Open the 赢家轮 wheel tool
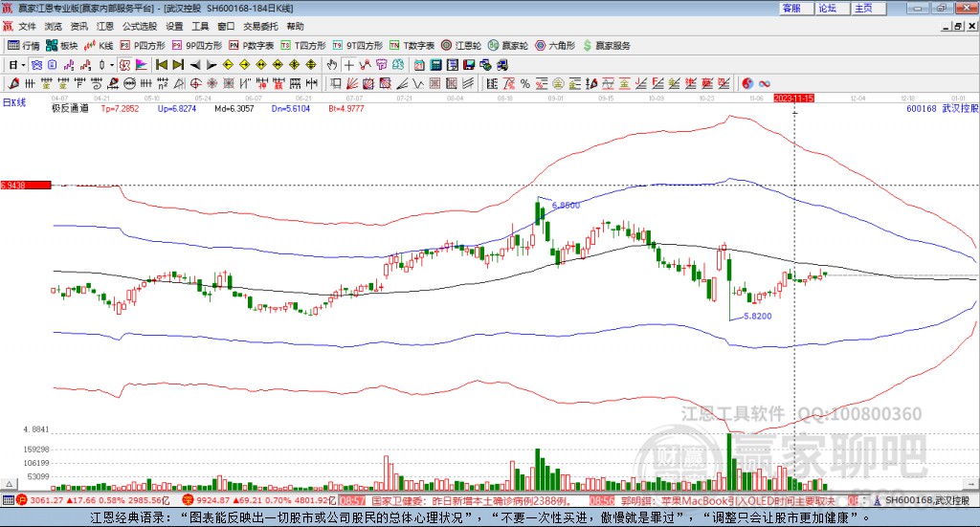This screenshot has height=527, width=980. click(508, 46)
